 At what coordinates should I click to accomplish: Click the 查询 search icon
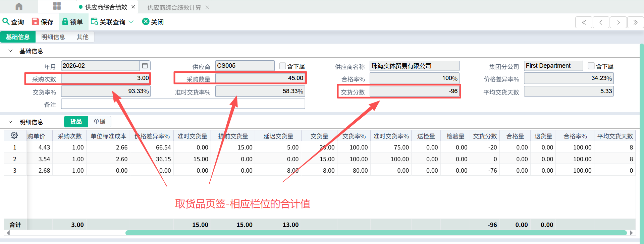[x=6, y=22]
